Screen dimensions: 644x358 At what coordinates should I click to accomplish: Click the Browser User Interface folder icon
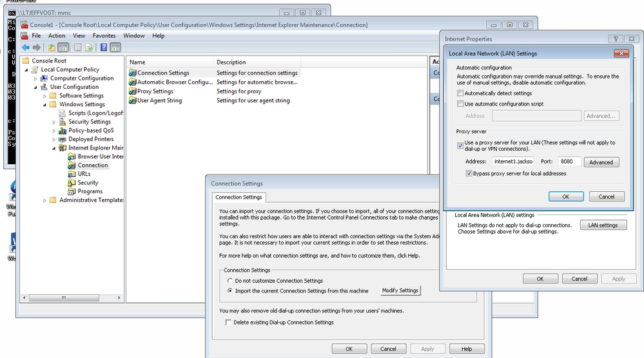point(72,156)
